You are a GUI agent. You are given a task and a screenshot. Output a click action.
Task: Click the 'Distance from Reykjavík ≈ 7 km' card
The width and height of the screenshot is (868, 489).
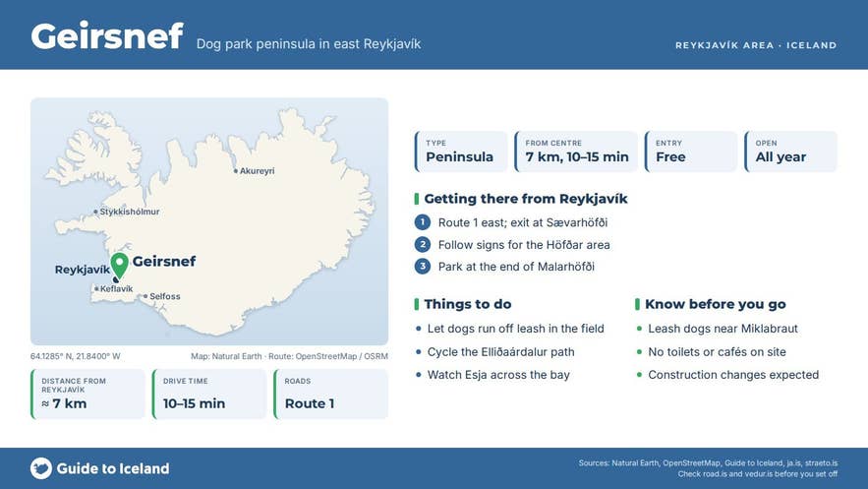[x=88, y=394]
